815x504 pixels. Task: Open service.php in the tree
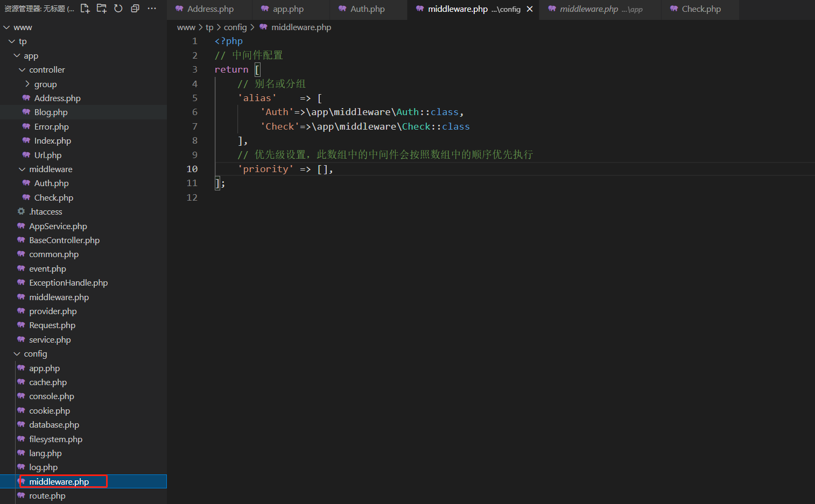coord(83,340)
